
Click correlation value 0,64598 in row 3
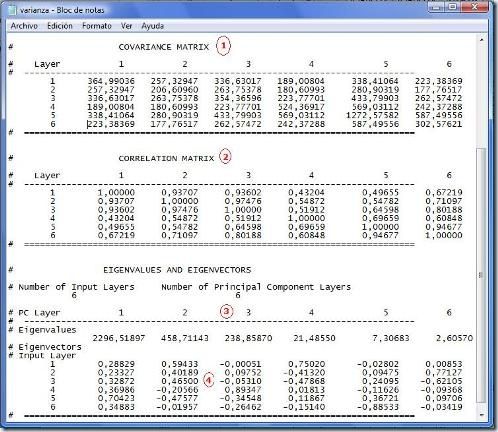click(x=380, y=210)
